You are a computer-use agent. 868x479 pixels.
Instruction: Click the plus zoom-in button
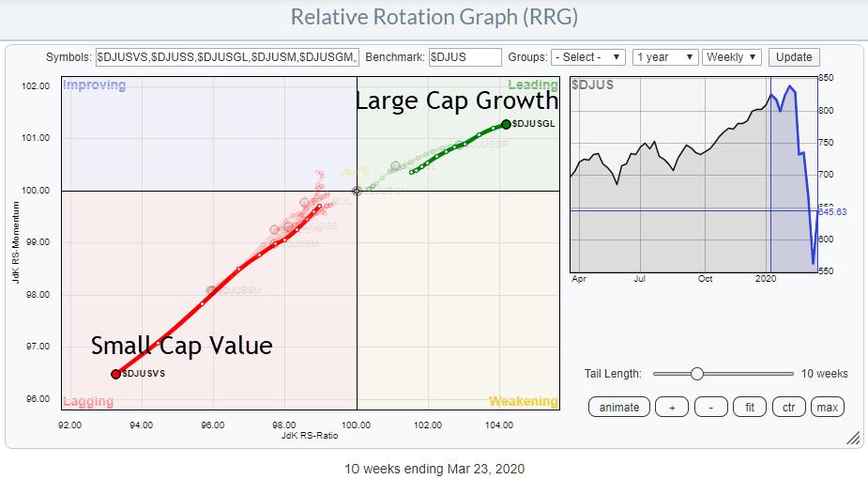673,407
